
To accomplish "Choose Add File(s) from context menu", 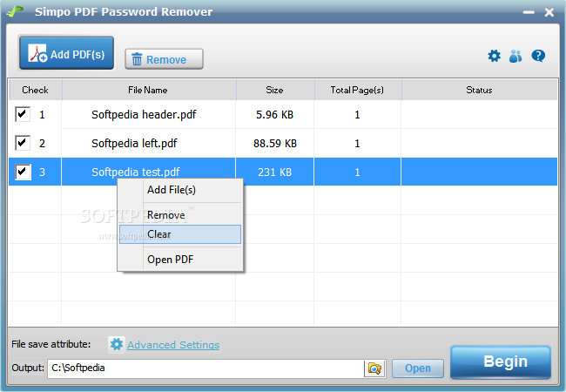I will 180,190.
